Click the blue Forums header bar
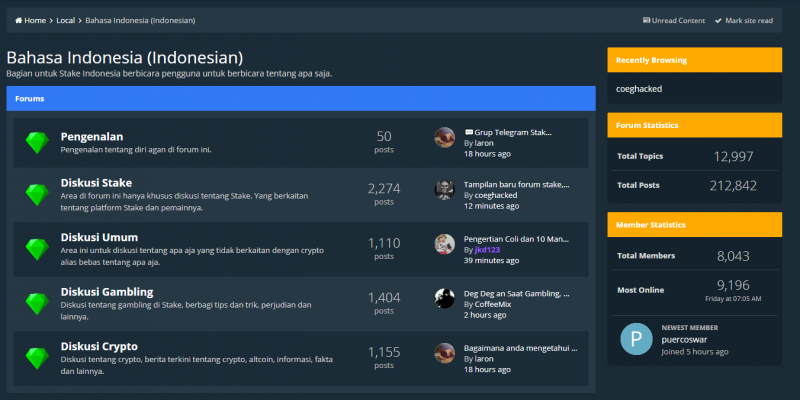800x400 pixels. point(301,98)
